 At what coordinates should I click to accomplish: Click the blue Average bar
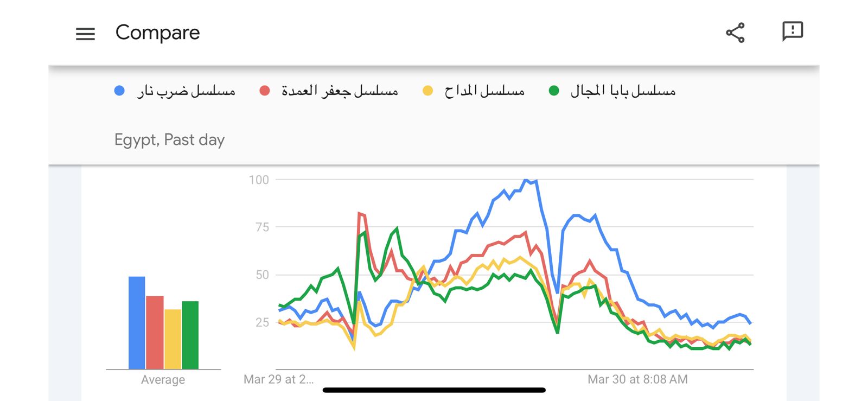coord(137,323)
